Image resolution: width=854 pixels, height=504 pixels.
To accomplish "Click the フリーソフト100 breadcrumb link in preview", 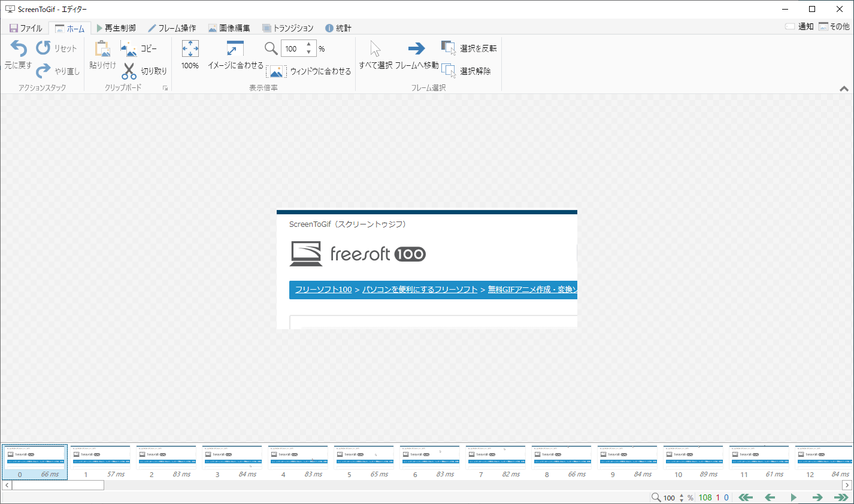I will coord(323,290).
